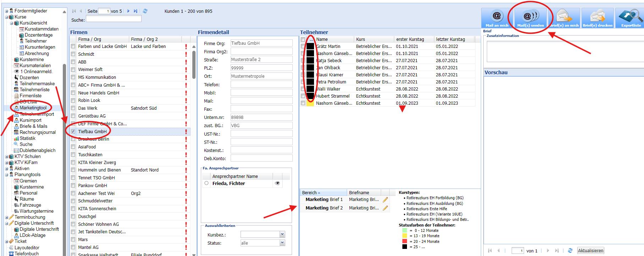The width and height of the screenshot is (644, 256).
Task: Edit Marketing Brief 2 pencil icon
Action: 385,208
